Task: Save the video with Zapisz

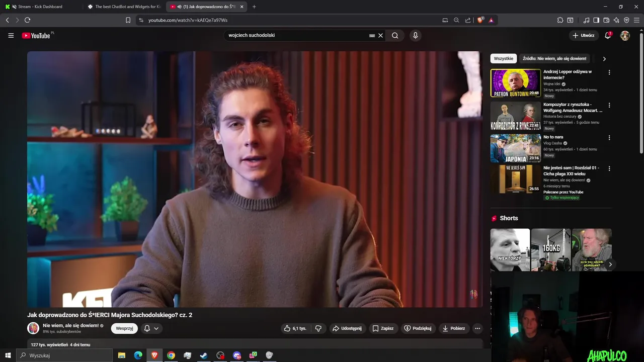Action: (x=383, y=328)
